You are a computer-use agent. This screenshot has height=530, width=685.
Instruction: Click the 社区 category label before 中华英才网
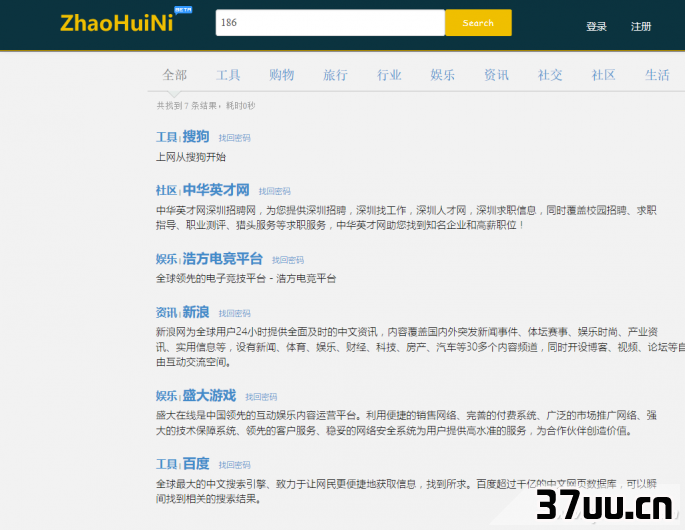(166, 191)
